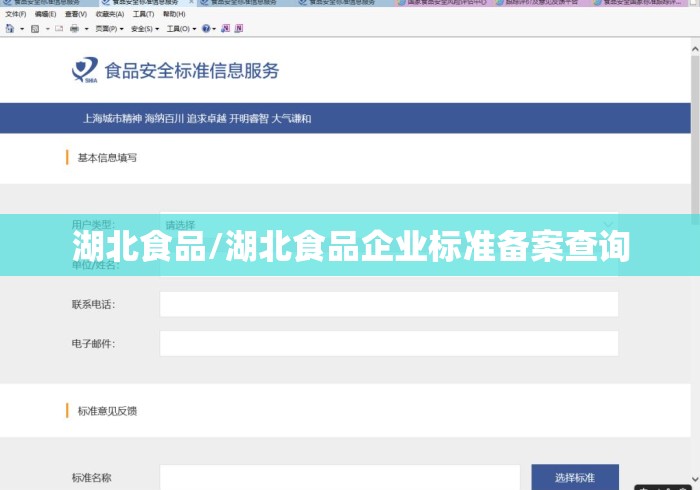Screen dimensions: 700x490
Task: Focus the 电子邮件 input field
Action: 389,344
